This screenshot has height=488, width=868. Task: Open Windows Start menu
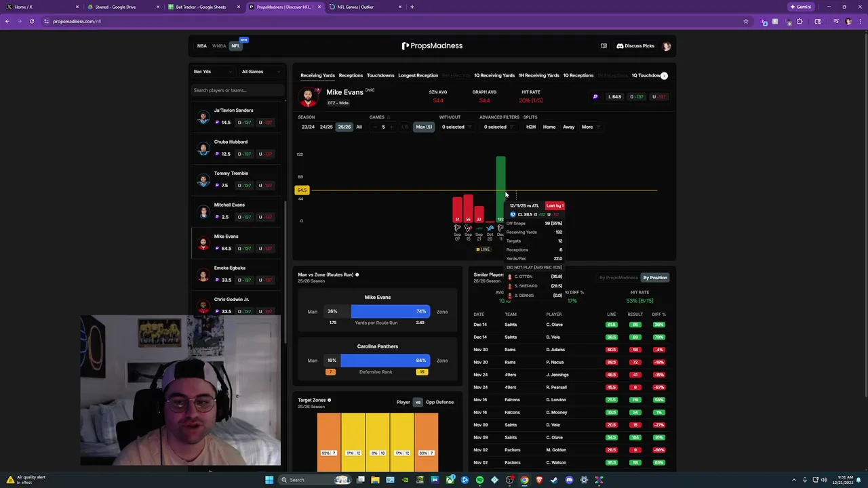[269, 480]
